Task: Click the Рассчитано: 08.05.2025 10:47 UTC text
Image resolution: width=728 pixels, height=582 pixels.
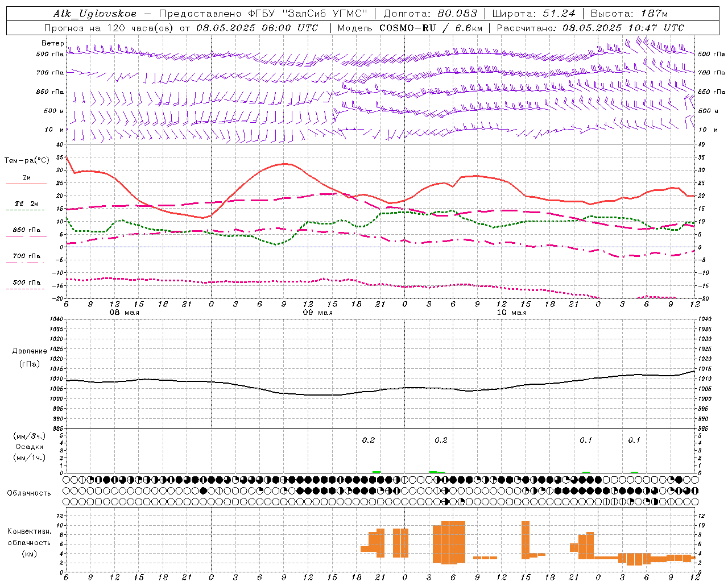Action: 590,28
